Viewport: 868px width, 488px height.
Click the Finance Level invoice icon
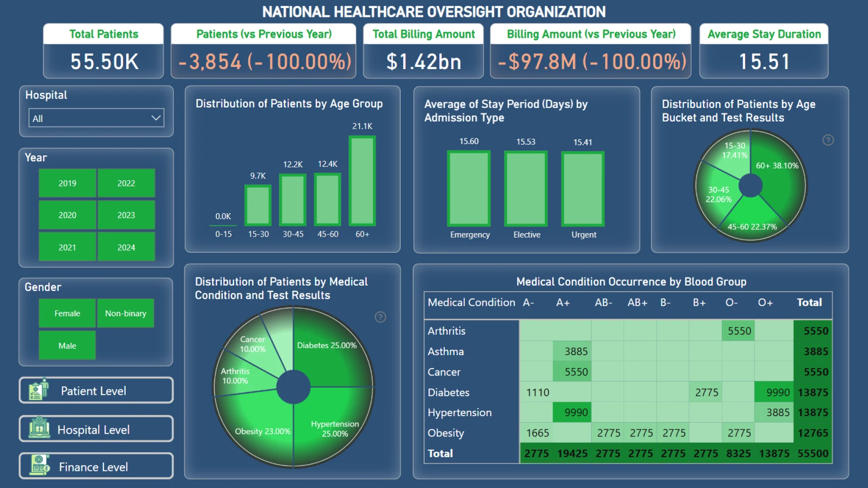click(x=40, y=465)
